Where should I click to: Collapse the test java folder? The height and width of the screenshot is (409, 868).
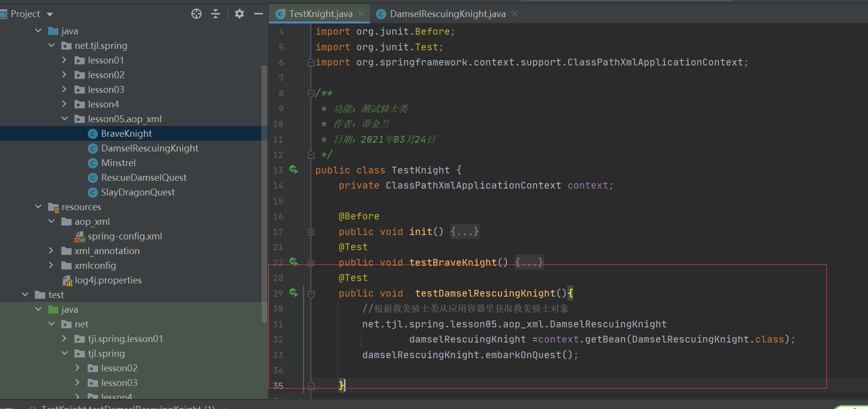click(38, 309)
